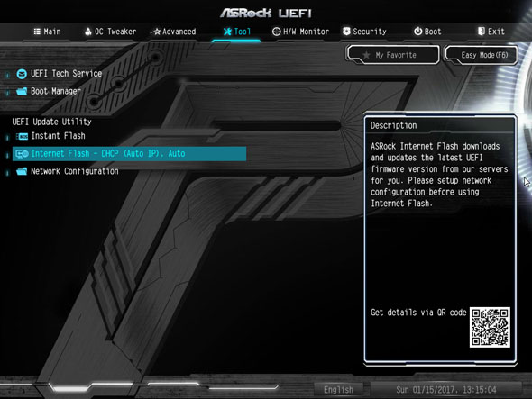The width and height of the screenshot is (532, 399).
Task: Switch to Easy Mode (F6)
Action: (x=482, y=55)
